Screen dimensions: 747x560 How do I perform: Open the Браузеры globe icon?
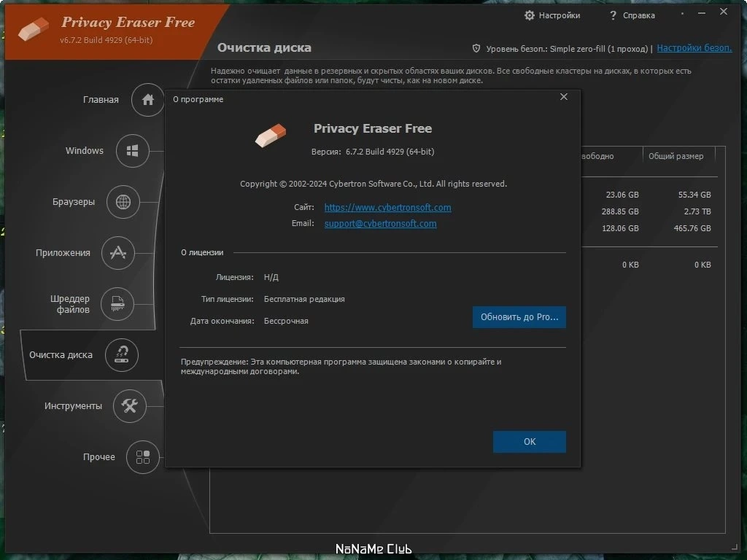point(123,202)
